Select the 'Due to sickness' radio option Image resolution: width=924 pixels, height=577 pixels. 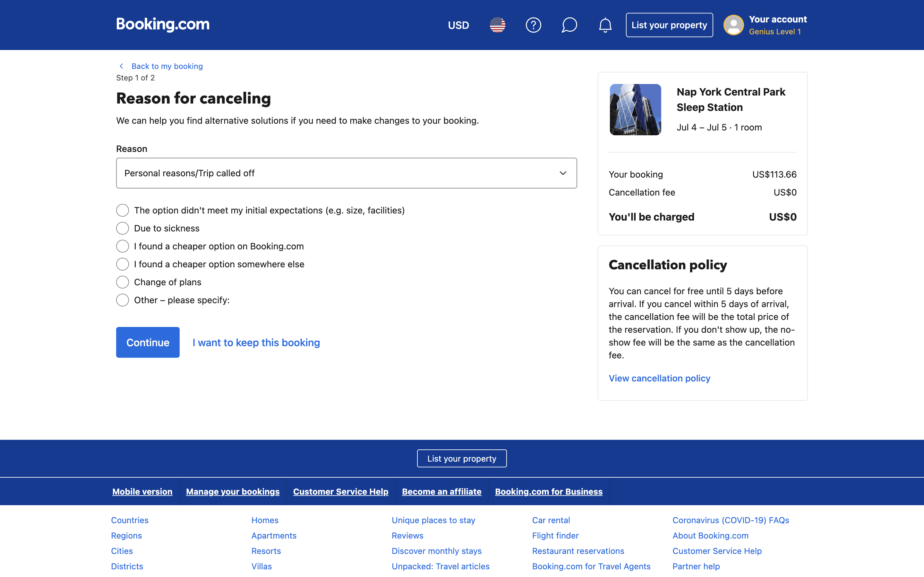point(123,228)
